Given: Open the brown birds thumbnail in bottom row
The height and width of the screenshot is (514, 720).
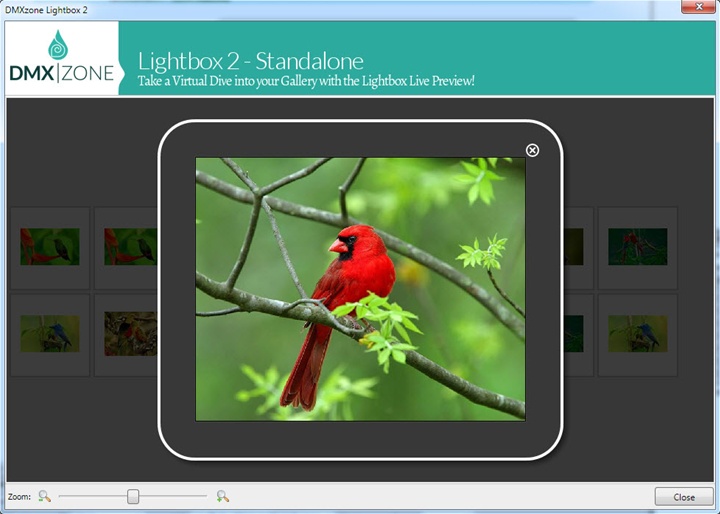Looking at the screenshot, I should [130, 333].
